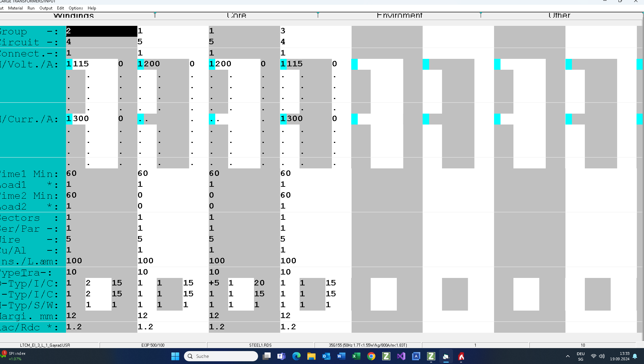The width and height of the screenshot is (644, 364).
Task: Click status bar entry EI3P 500/100
Action: pos(153,345)
